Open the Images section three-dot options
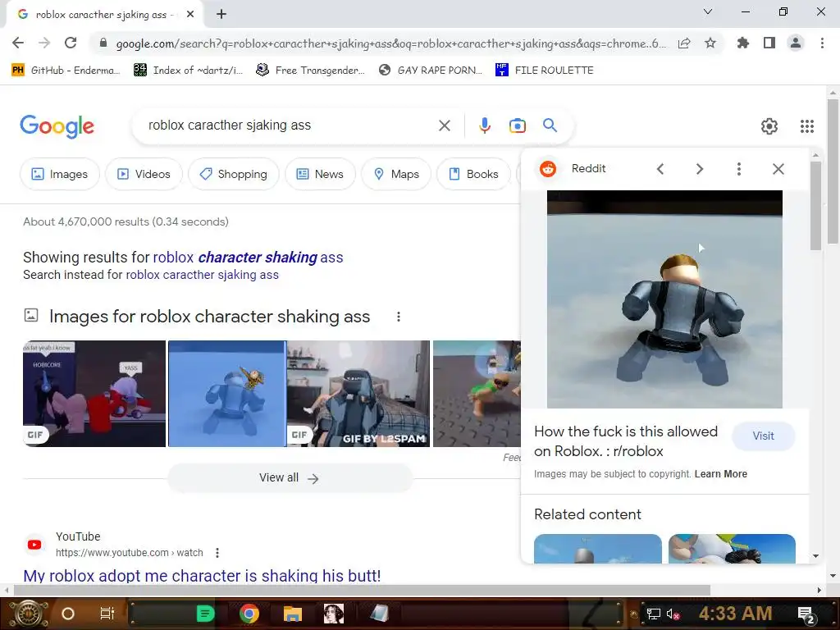 pyautogui.click(x=398, y=317)
